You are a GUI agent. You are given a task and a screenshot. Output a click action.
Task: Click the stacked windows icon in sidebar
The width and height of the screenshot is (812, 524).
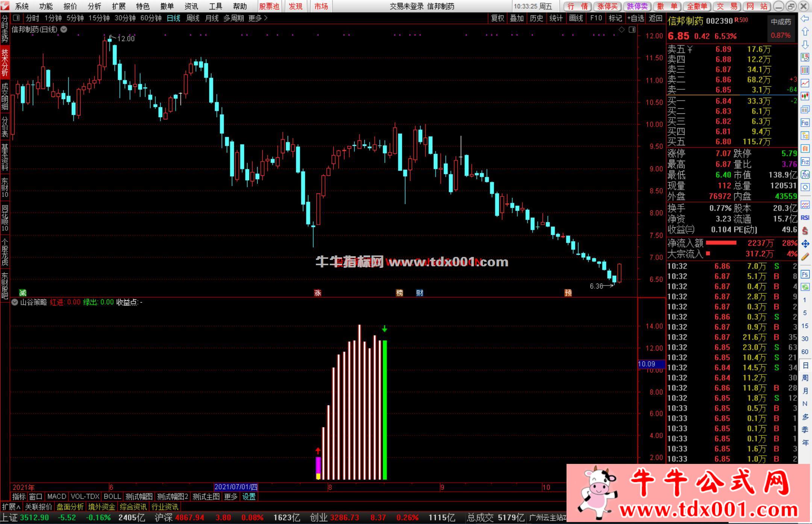805,109
